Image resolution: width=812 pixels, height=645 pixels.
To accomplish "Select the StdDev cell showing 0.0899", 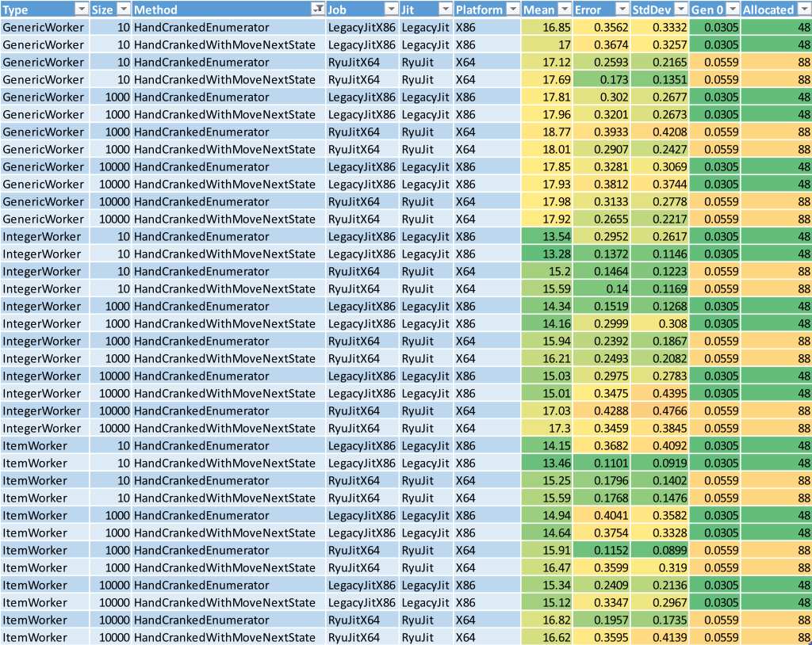I will click(x=660, y=550).
